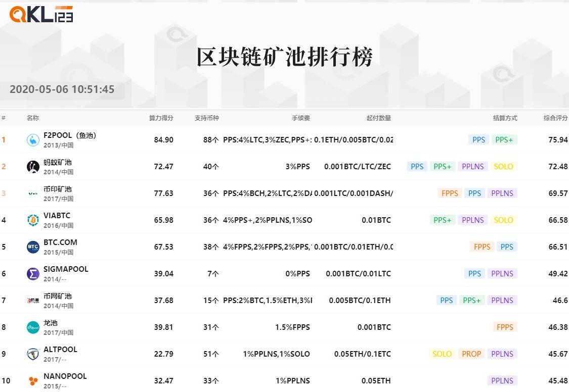This screenshot has width=569, height=392.
Task: Click ALTPOOL fee 1%PPLNS,1%SOLO
Action: pyautogui.click(x=277, y=354)
